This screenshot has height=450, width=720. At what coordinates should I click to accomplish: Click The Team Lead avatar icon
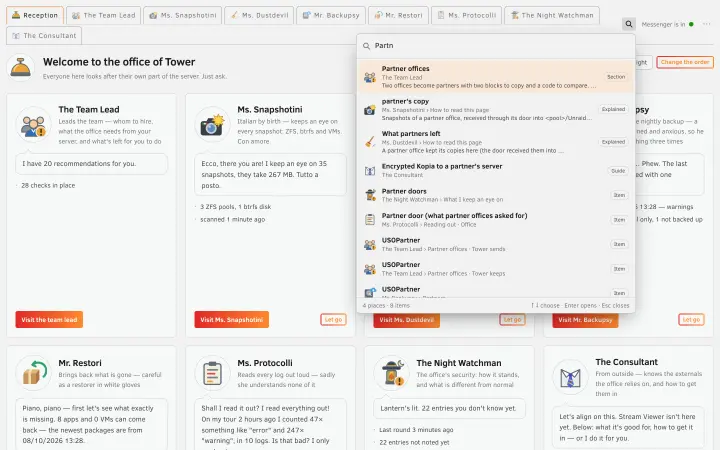pos(33,125)
